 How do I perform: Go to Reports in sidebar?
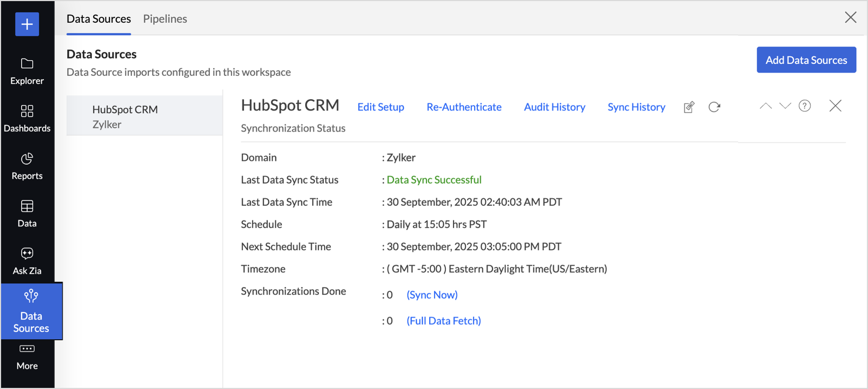[27, 166]
